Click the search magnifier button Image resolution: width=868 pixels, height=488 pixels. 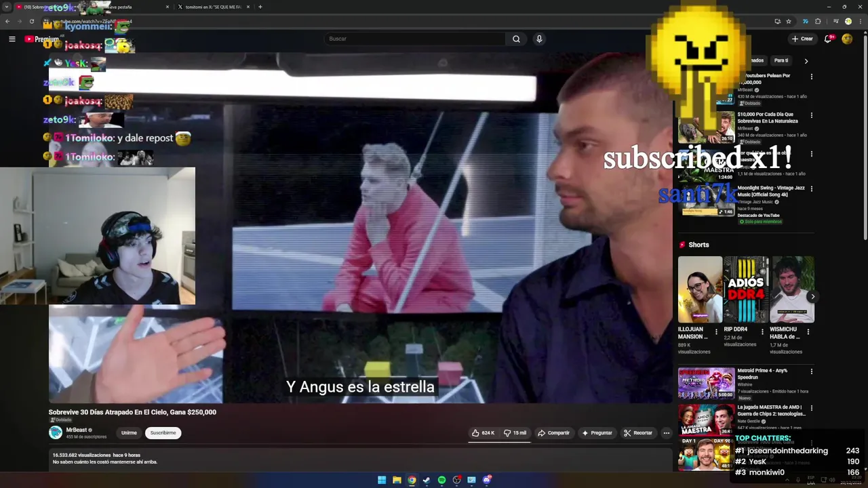coord(516,39)
